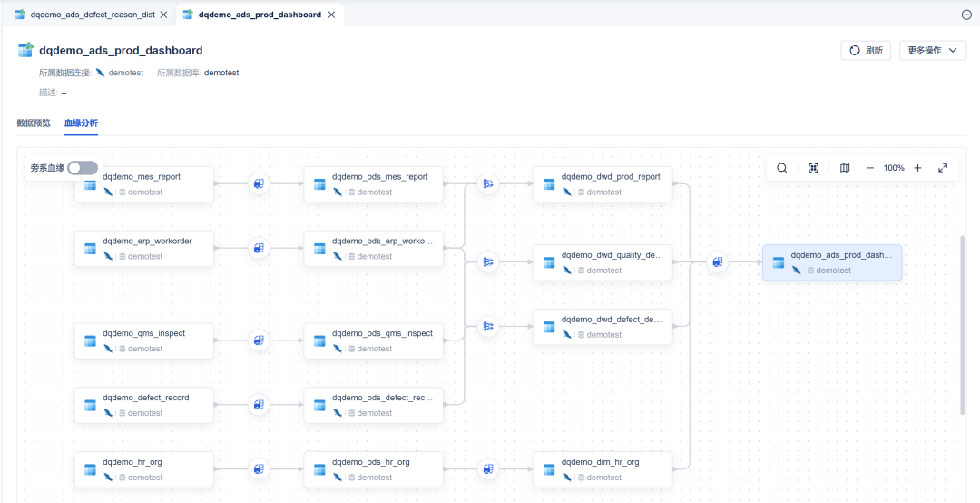Select the dqdemo_ods_erp_worko... node
Viewport: 980px width, 503px height.
point(373,249)
